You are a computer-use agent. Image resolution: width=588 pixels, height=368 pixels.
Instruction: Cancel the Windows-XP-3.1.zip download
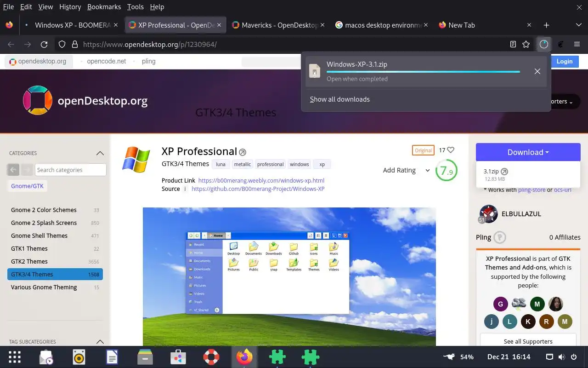[x=537, y=71]
